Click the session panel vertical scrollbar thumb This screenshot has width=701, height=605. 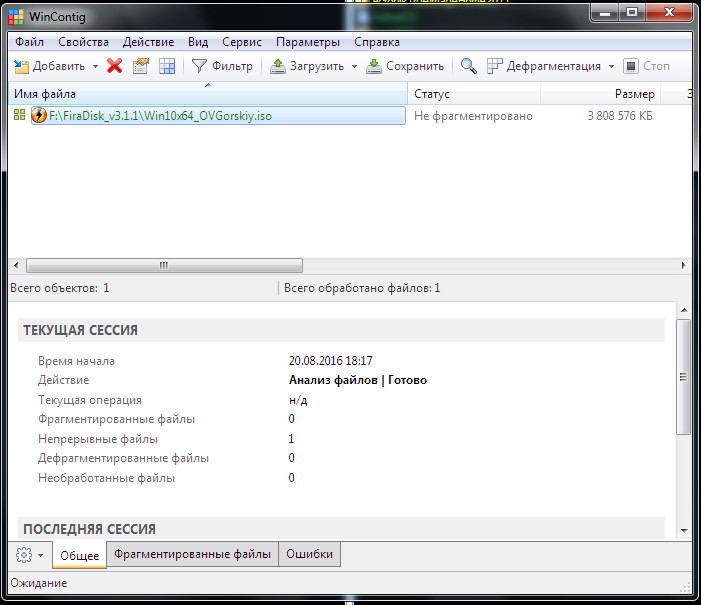(683, 377)
